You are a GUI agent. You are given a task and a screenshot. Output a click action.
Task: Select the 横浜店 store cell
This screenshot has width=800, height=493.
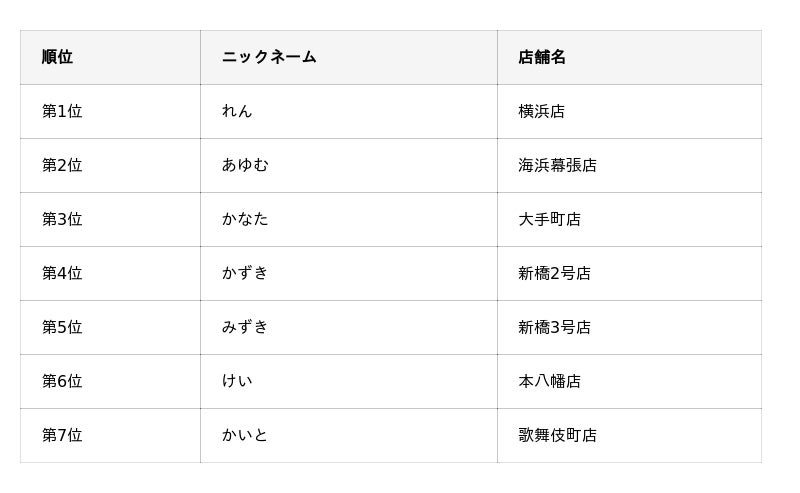click(x=541, y=111)
